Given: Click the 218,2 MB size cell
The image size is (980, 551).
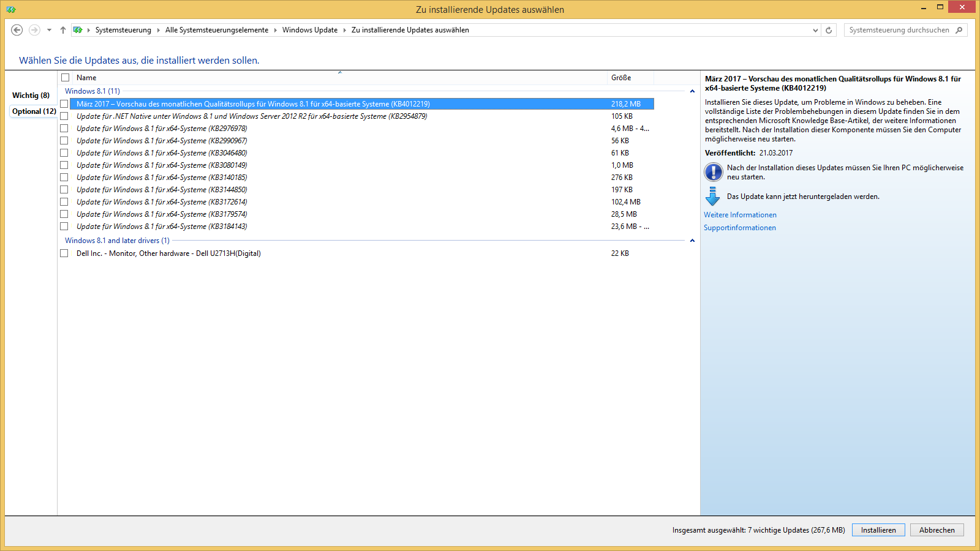Looking at the screenshot, I should [x=626, y=104].
